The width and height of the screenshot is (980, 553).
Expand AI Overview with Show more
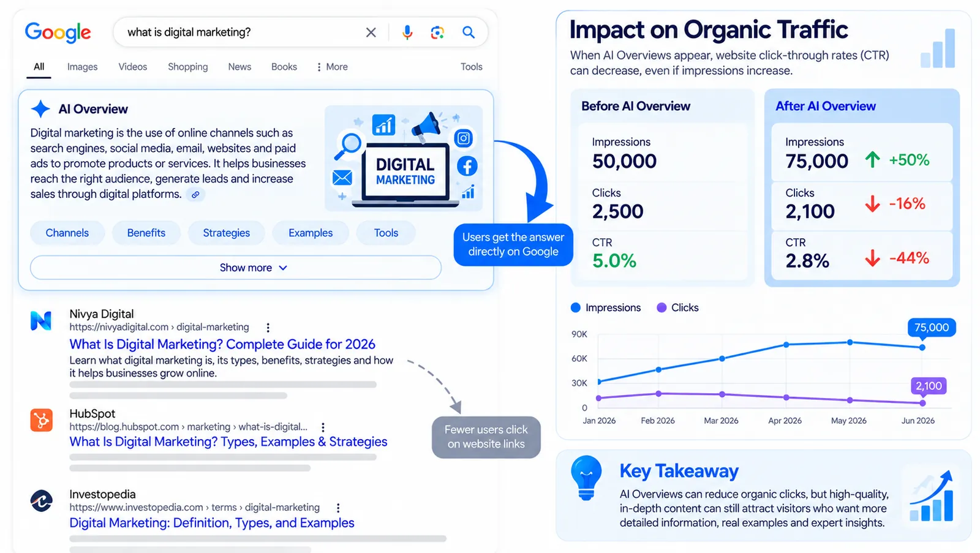(236, 268)
